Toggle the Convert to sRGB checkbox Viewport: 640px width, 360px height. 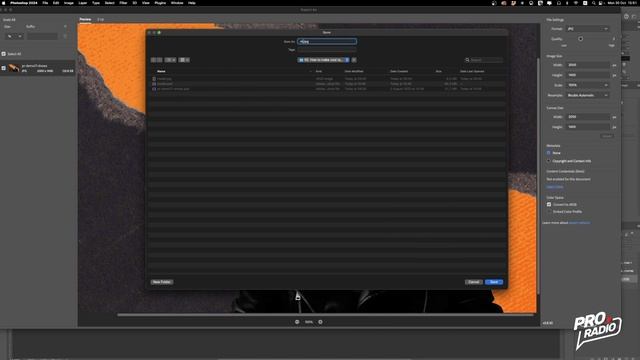pos(549,204)
